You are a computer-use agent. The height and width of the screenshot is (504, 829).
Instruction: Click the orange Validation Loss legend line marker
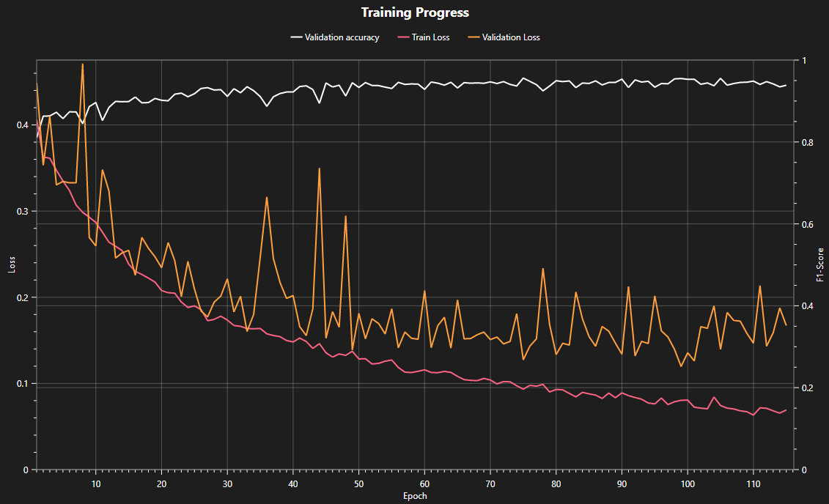click(472, 37)
